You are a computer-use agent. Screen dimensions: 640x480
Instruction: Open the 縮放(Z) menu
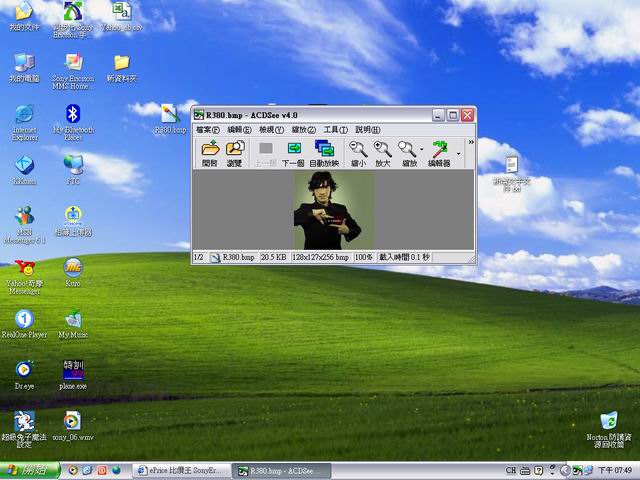click(x=303, y=130)
